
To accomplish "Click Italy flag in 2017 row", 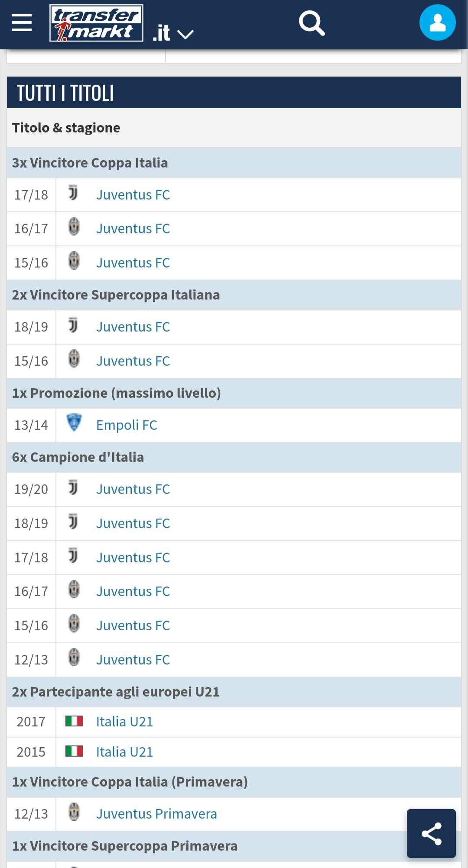I will (74, 721).
